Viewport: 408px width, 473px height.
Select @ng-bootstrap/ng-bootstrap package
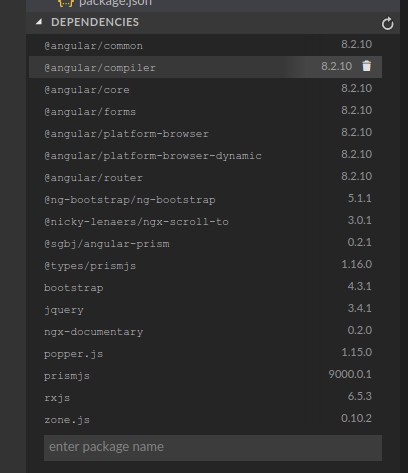205,199
